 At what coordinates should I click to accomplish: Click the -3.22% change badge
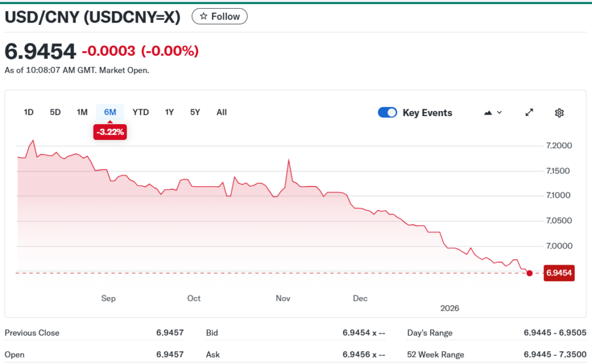coord(110,132)
